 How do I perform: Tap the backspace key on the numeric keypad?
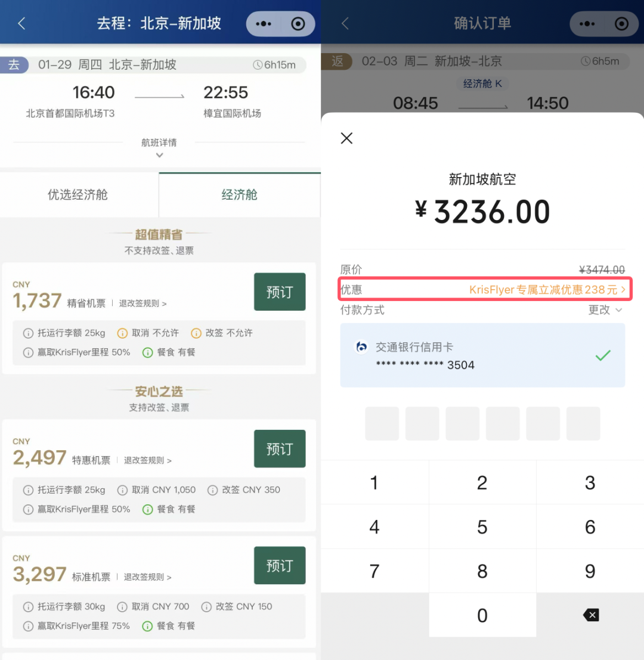point(590,615)
